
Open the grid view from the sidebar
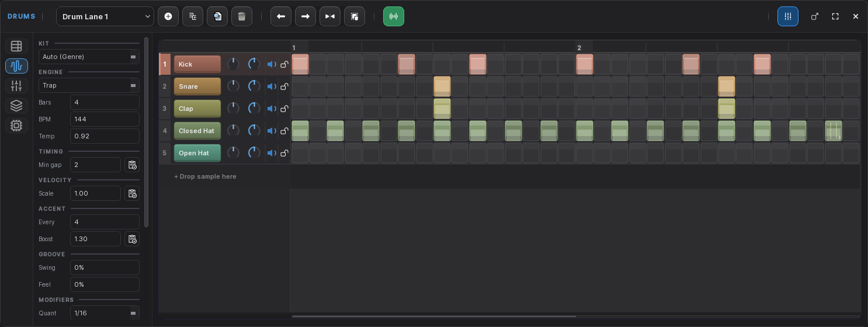(x=16, y=46)
